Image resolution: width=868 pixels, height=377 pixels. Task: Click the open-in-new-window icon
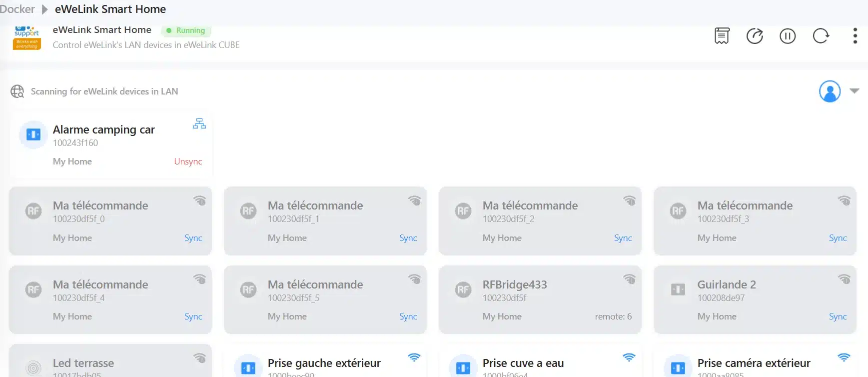click(x=755, y=36)
